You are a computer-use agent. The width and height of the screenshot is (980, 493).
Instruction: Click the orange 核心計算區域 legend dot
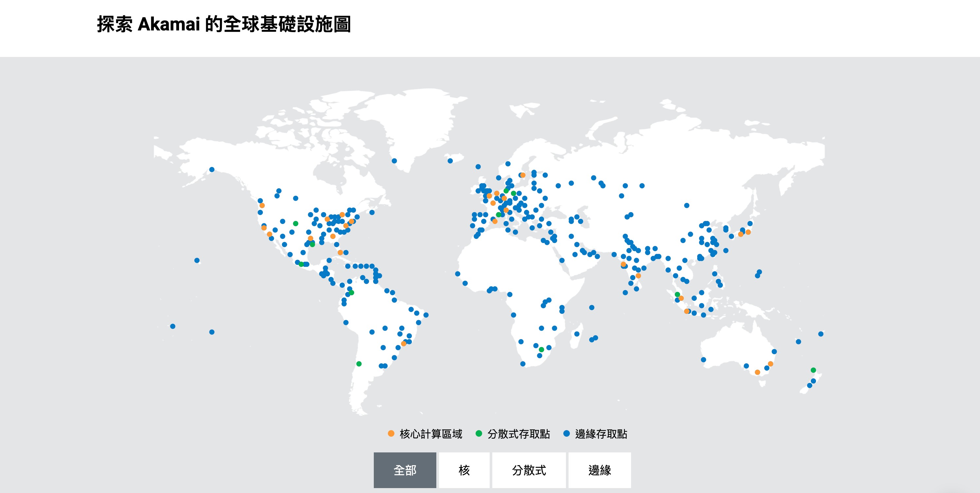391,433
